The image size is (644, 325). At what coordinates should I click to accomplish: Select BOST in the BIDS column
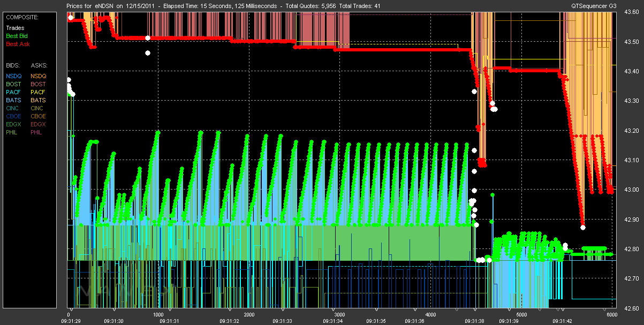[x=13, y=84]
